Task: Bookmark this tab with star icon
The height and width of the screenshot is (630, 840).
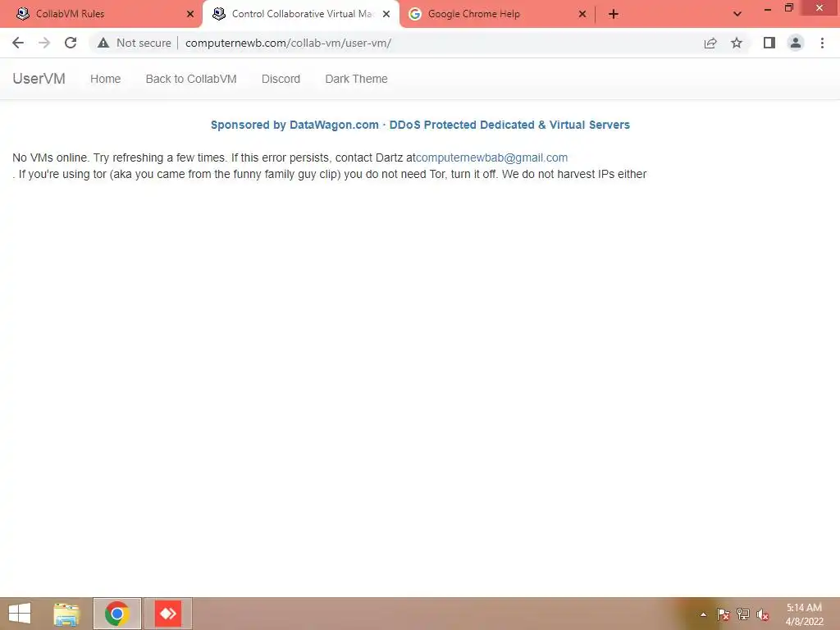Action: click(x=737, y=43)
